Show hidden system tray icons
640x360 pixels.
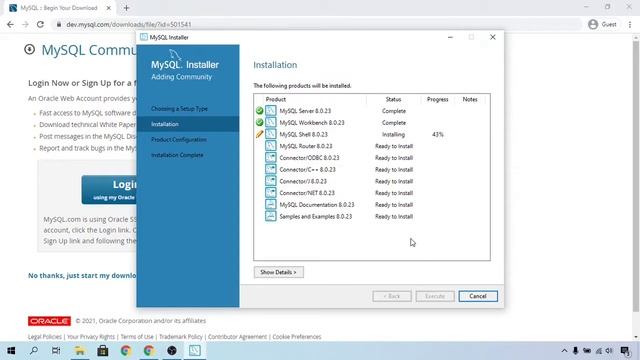[564, 351]
